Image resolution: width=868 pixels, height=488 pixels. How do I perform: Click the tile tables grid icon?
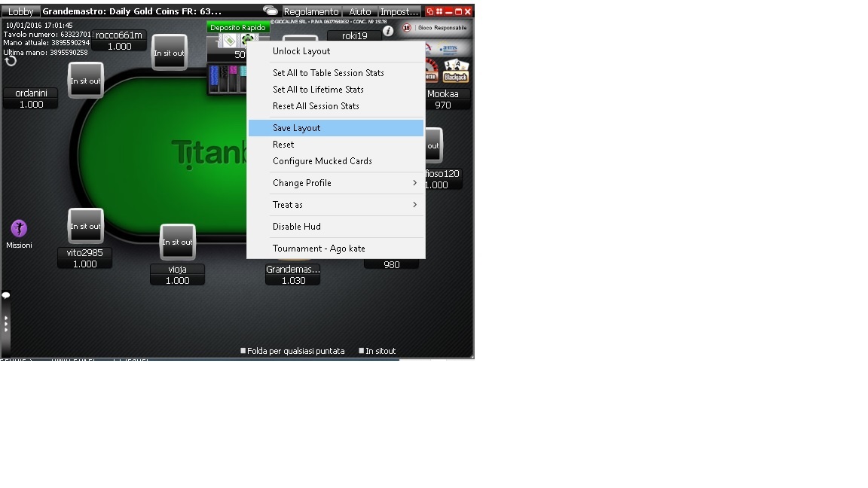(x=439, y=11)
